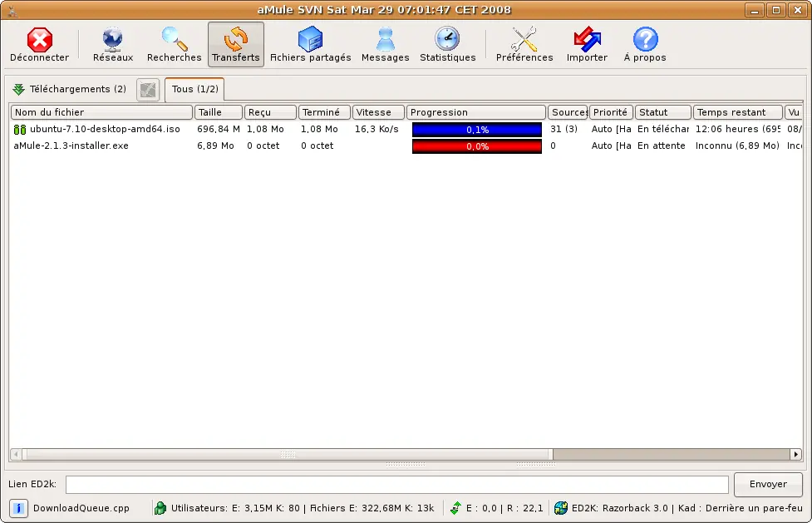Click the 31 (3) sources cell
Image resolution: width=812 pixels, height=523 pixels.
tap(564, 129)
